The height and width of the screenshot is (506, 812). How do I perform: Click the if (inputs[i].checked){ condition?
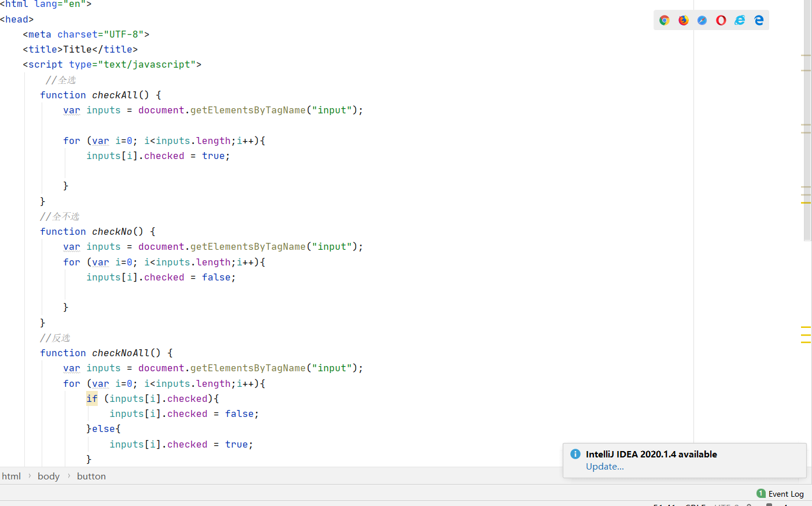pyautogui.click(x=153, y=398)
